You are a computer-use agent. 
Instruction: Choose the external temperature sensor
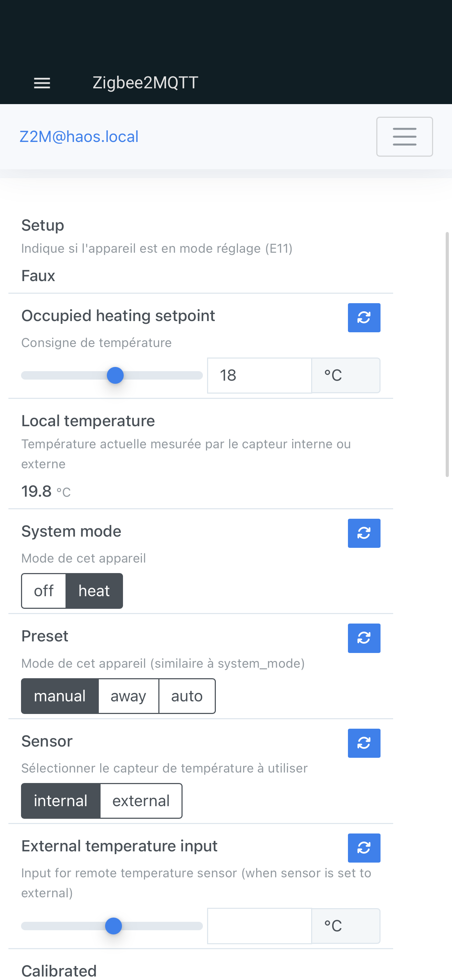[141, 801]
